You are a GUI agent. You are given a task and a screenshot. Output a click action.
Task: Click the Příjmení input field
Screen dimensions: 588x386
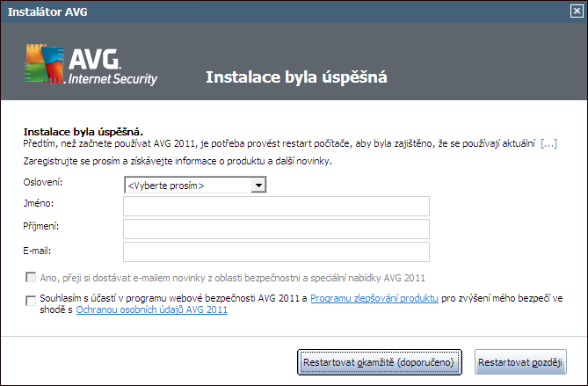(x=276, y=229)
